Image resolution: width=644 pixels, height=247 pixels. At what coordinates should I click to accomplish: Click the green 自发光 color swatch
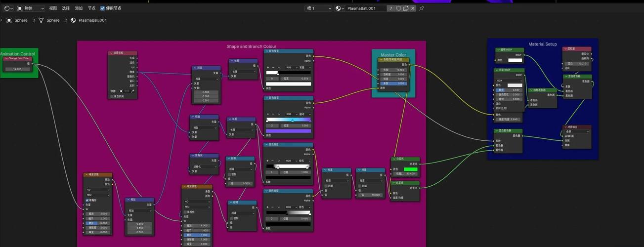pos(410,169)
